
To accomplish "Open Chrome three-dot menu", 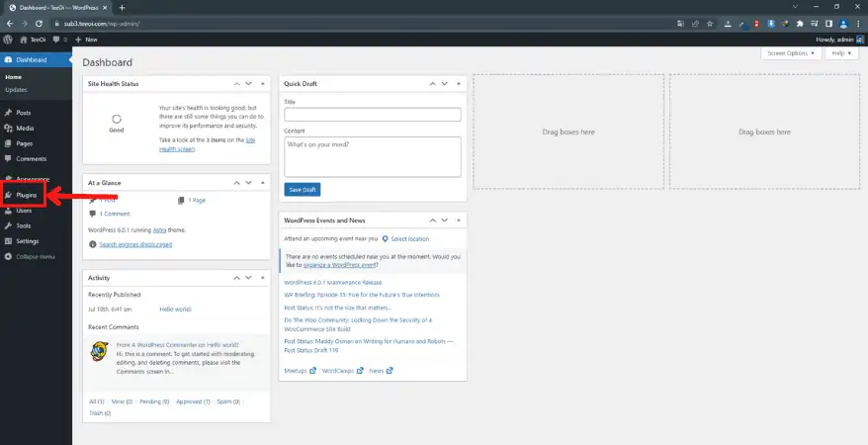I will point(857,24).
